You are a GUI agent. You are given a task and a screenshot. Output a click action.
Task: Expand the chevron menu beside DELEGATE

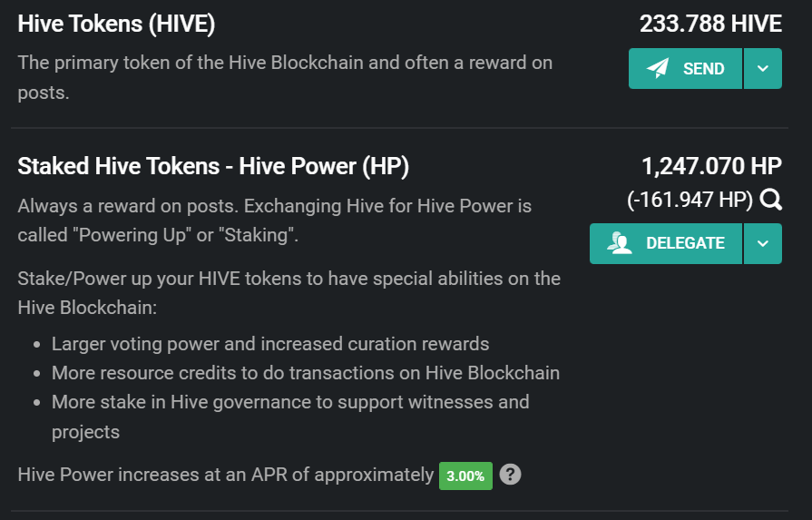pyautogui.click(x=763, y=243)
